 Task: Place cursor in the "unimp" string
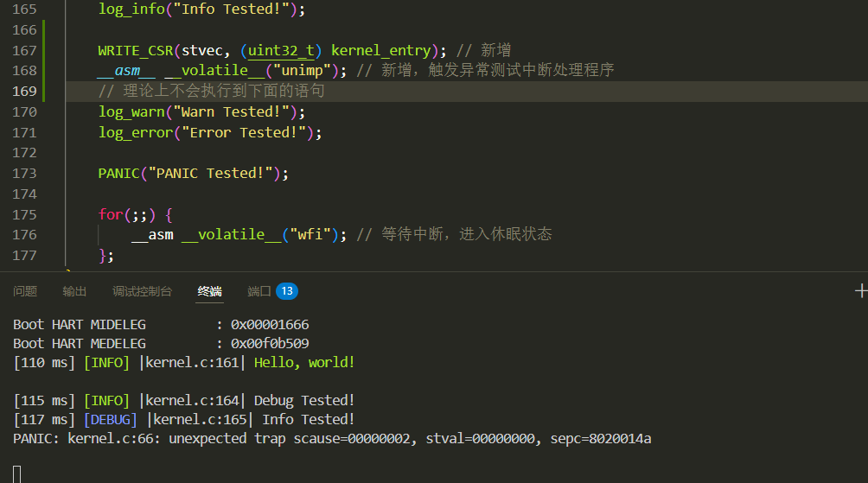point(303,71)
